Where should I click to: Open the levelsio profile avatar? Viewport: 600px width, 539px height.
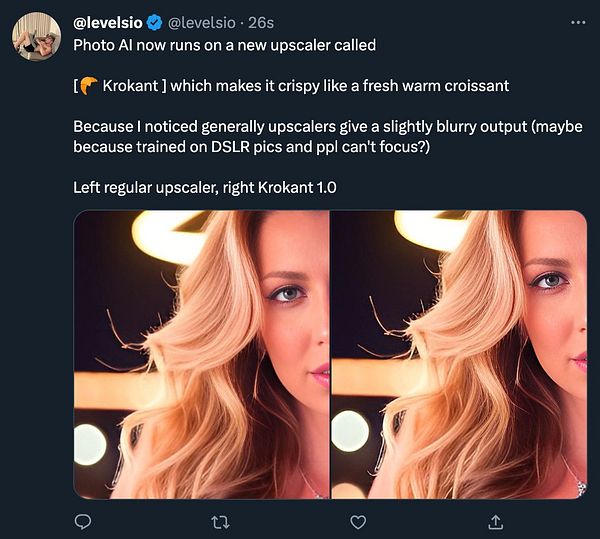[x=36, y=36]
